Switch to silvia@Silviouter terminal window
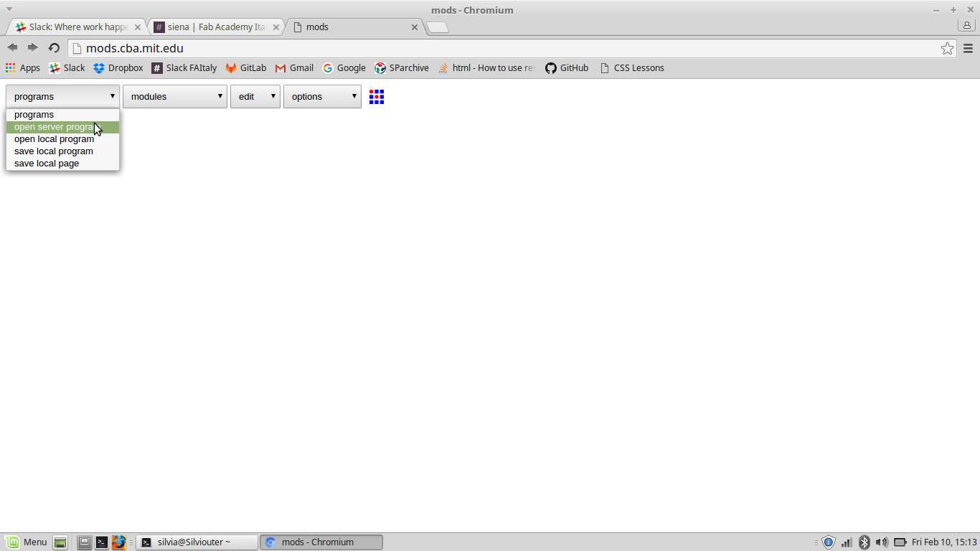The image size is (980, 551). (197, 542)
